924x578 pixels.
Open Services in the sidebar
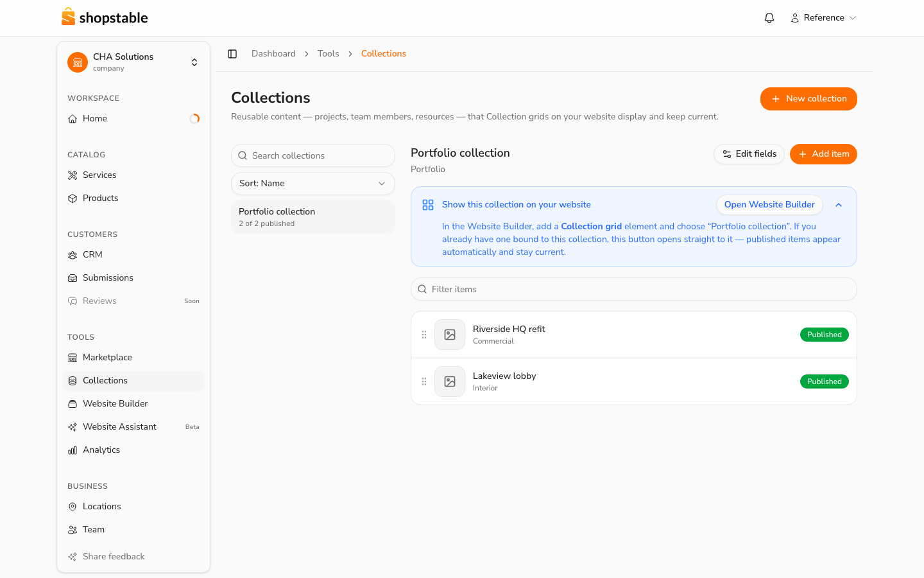coord(133,175)
